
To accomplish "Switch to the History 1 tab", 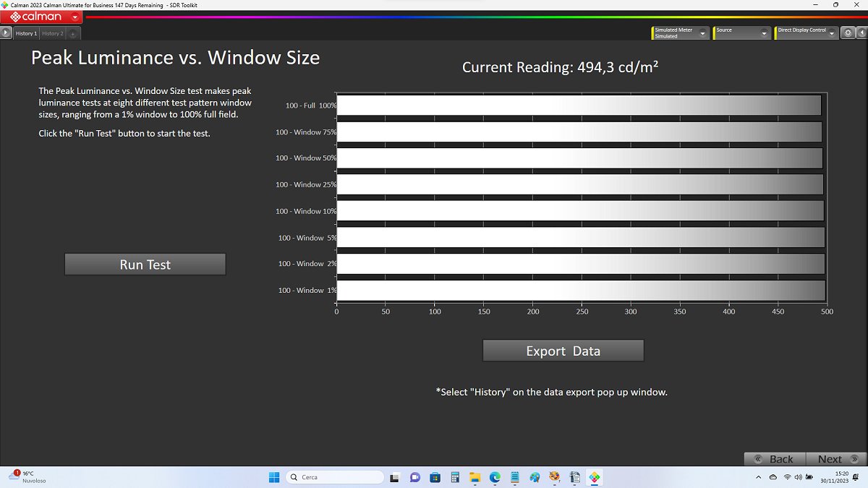I will tap(26, 34).
